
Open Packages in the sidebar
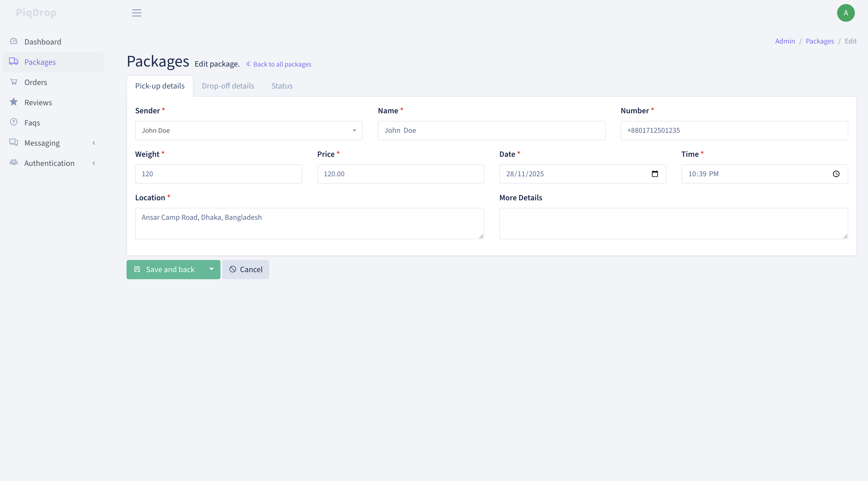[x=53, y=62]
